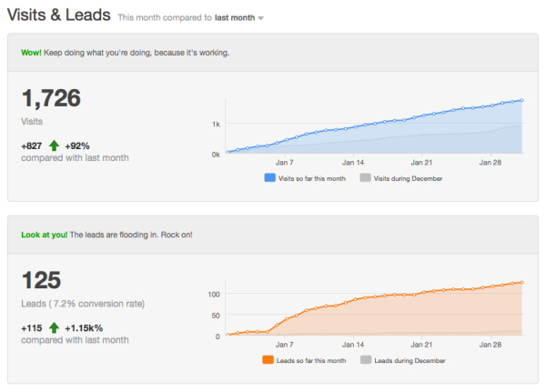Click the blue Visits legend color swatch

[x=268, y=178]
